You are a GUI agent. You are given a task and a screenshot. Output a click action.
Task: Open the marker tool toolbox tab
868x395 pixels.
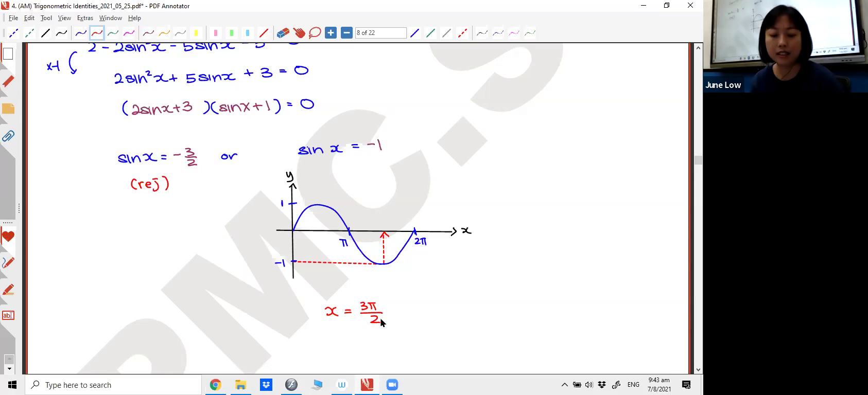click(x=8, y=290)
